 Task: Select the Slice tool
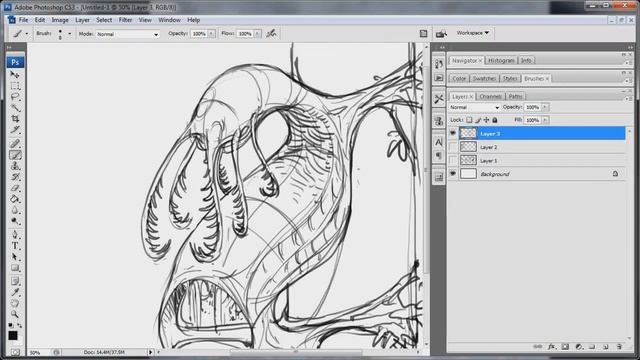coord(15,130)
